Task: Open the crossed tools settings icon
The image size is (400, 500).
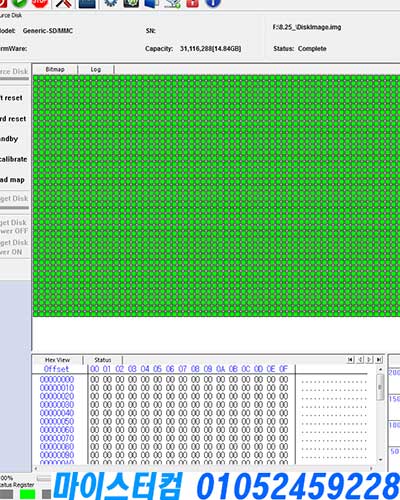Action: tap(64, 3)
